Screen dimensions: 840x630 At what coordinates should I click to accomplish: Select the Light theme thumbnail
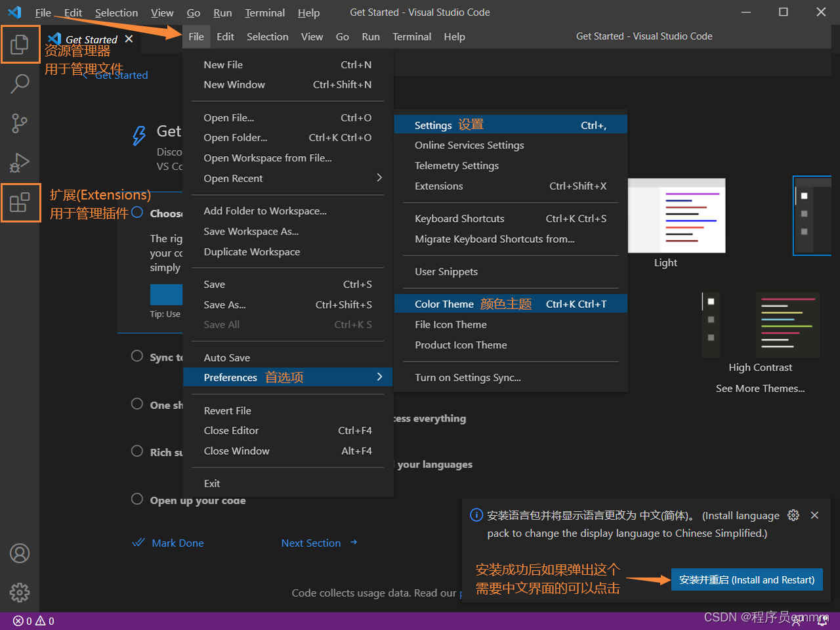point(677,215)
